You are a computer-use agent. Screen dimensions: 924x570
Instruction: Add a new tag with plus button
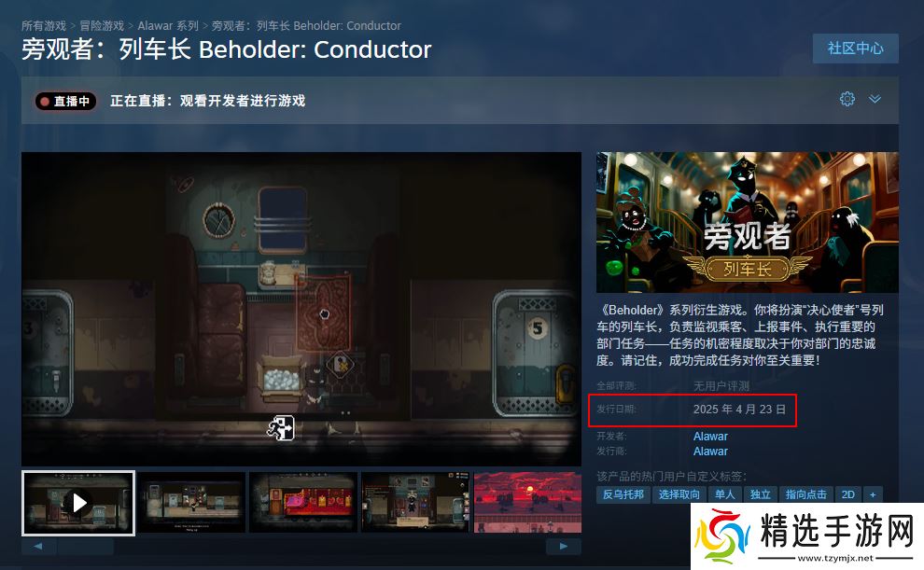[x=874, y=494]
